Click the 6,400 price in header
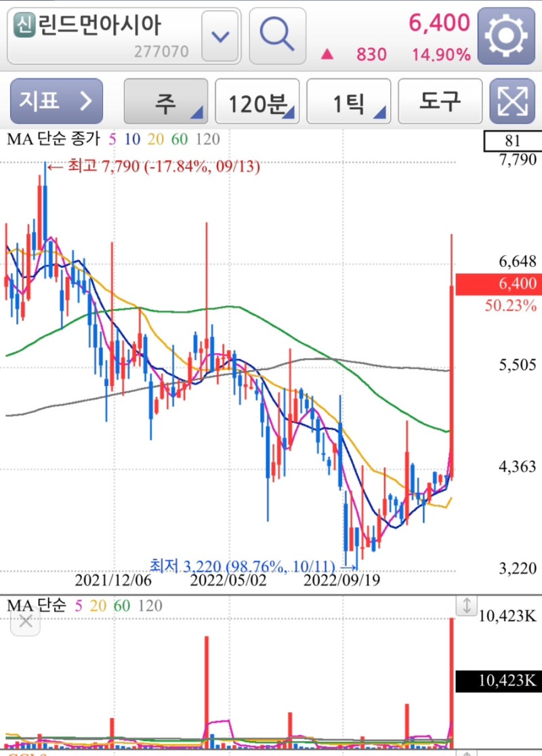542x756 pixels. pyautogui.click(x=439, y=22)
